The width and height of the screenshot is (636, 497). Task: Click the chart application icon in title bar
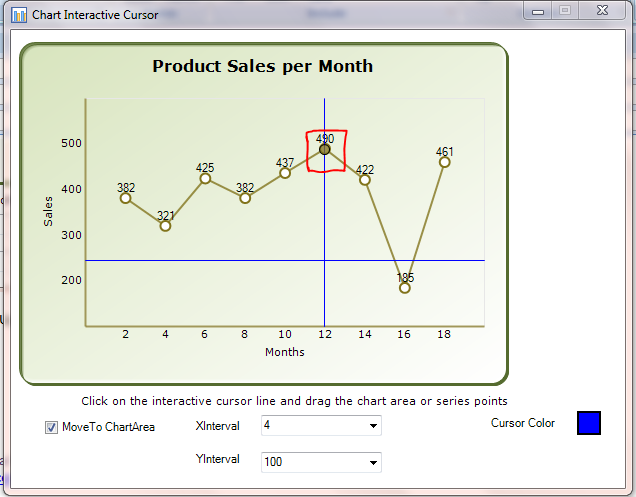[18, 15]
